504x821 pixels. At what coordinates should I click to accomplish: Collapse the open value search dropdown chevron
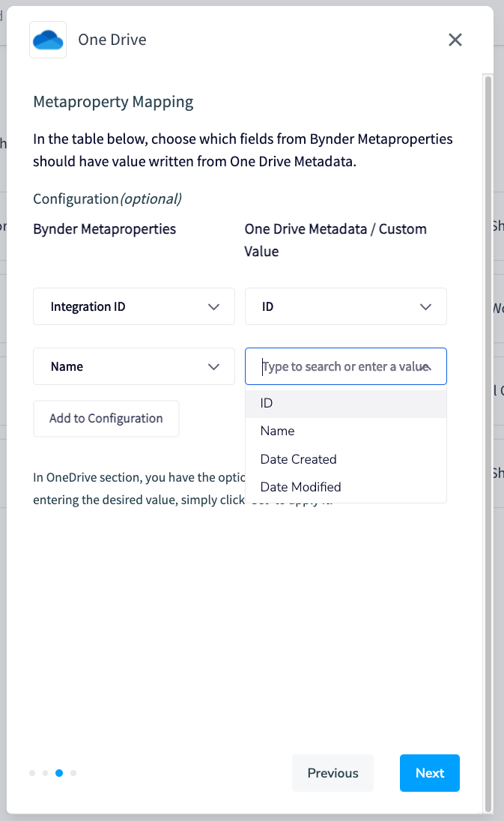pyautogui.click(x=428, y=366)
